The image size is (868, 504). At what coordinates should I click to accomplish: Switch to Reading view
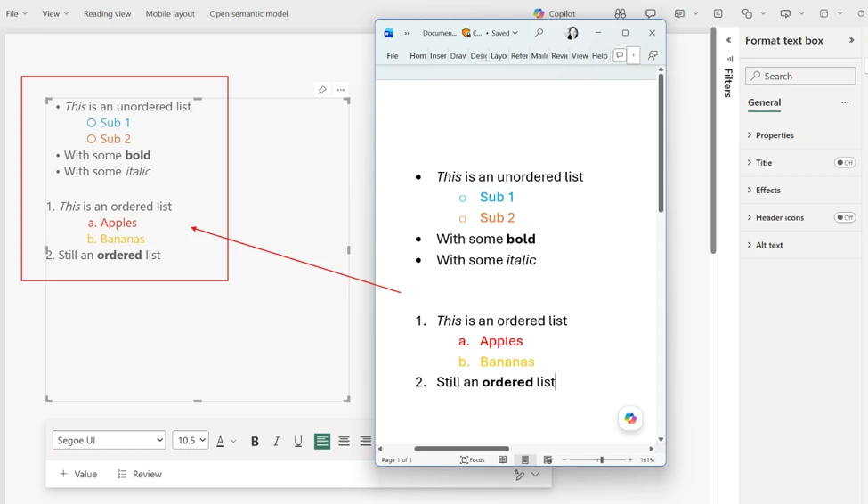pyautogui.click(x=108, y=13)
